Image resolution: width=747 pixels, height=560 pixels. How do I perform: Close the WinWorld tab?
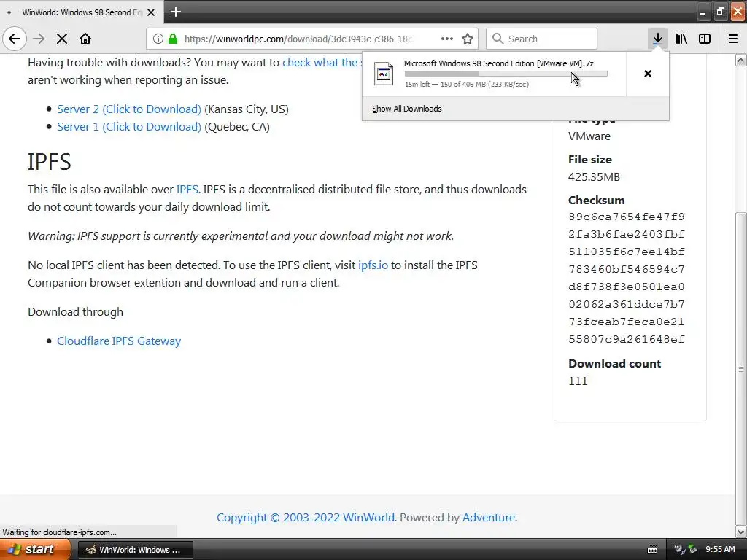coord(151,12)
